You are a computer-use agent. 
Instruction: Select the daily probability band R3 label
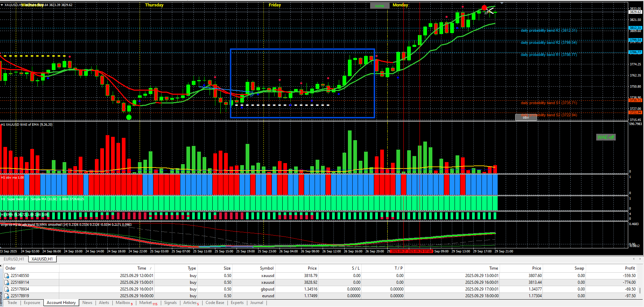coord(549,30)
